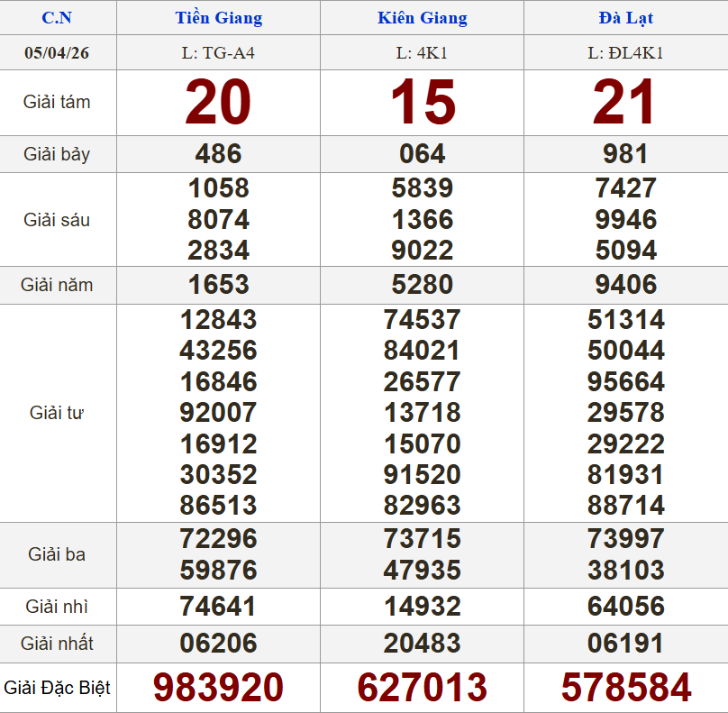Click the lottery code L: TG-A4
728x713 pixels.
tap(218, 52)
